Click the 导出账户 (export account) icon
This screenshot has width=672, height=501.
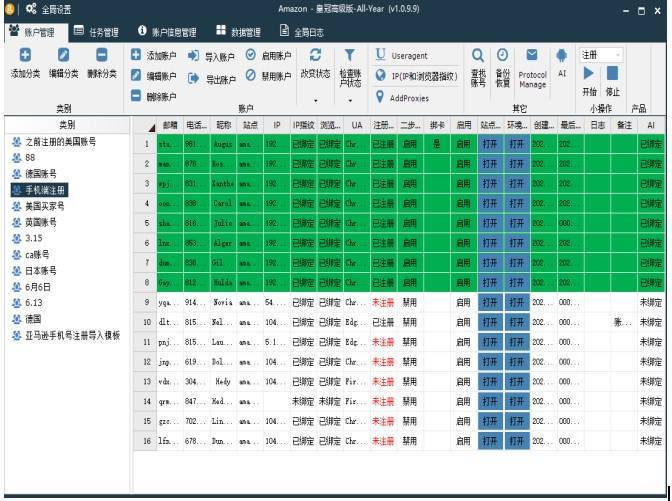[x=194, y=78]
